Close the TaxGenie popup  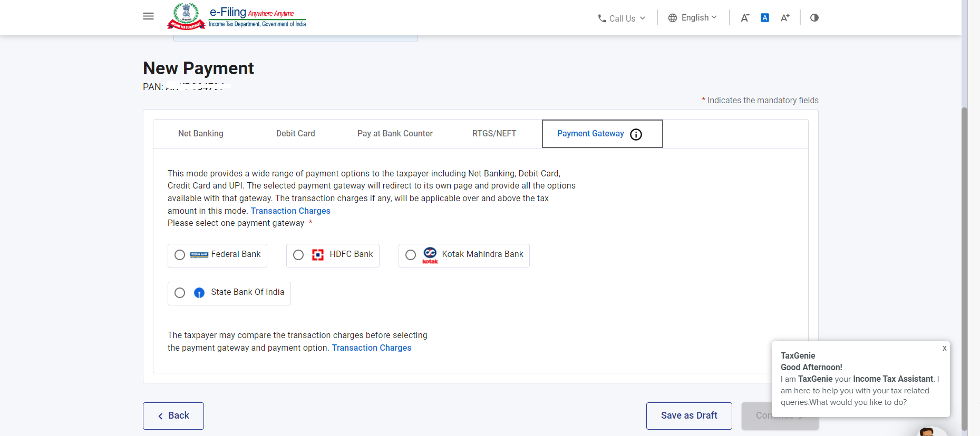pos(944,349)
